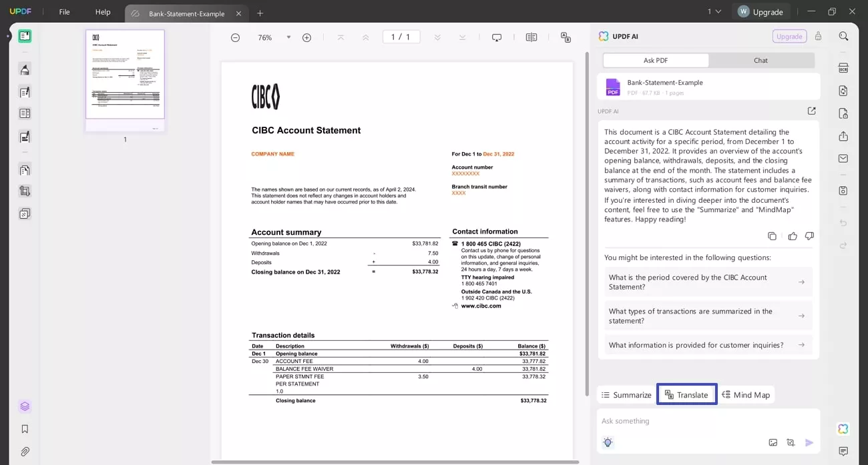
Task: Dislike the AI response with thumbs down
Action: (809, 236)
